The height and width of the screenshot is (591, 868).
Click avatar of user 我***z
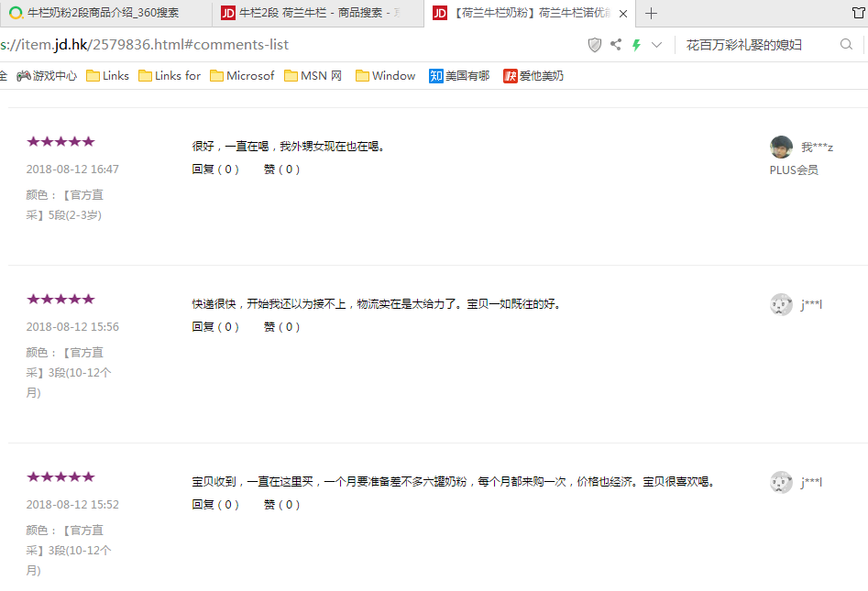pos(781,147)
